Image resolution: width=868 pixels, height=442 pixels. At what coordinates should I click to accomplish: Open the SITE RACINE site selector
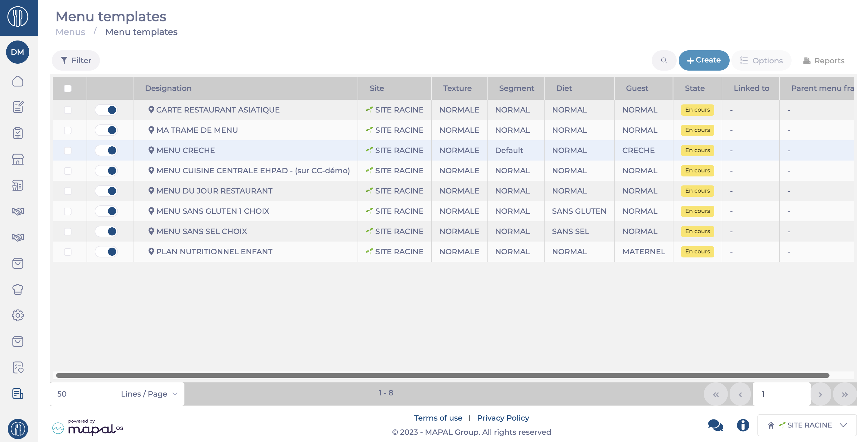pos(807,425)
